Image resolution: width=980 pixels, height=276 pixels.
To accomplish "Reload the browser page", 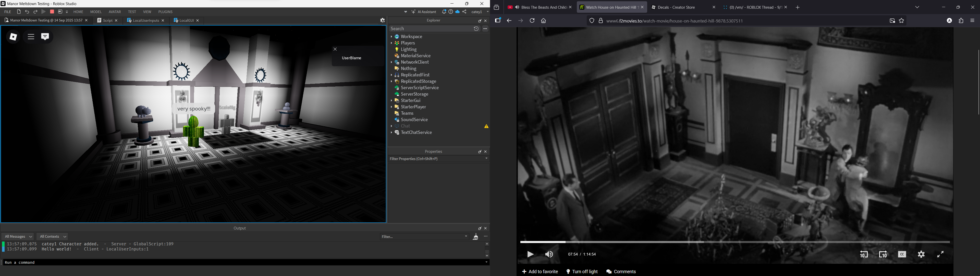I will point(532,21).
